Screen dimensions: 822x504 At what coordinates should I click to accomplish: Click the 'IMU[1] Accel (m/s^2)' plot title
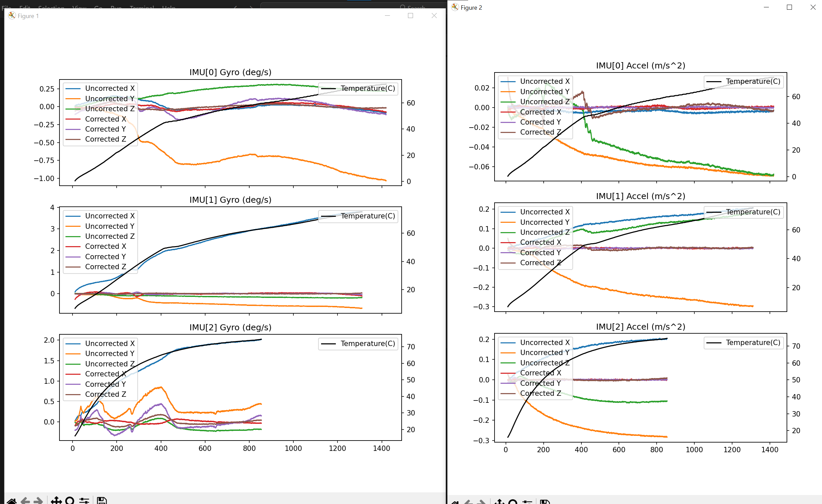[641, 196]
